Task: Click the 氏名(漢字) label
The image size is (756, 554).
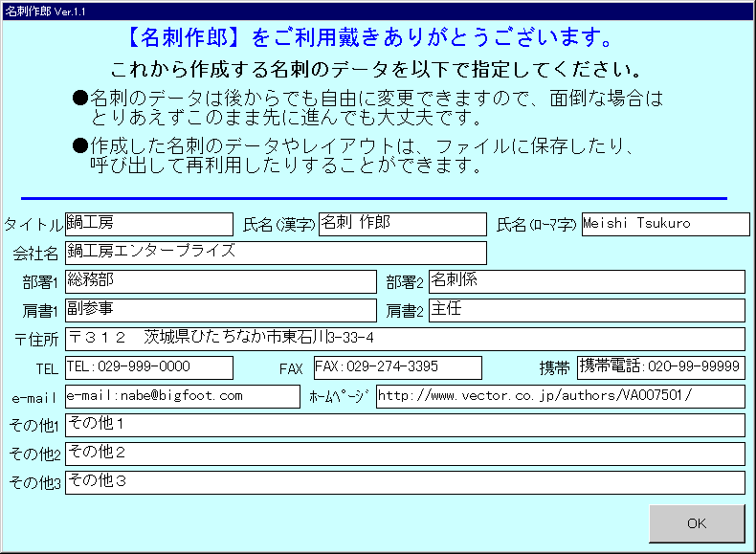Action: pyautogui.click(x=278, y=225)
